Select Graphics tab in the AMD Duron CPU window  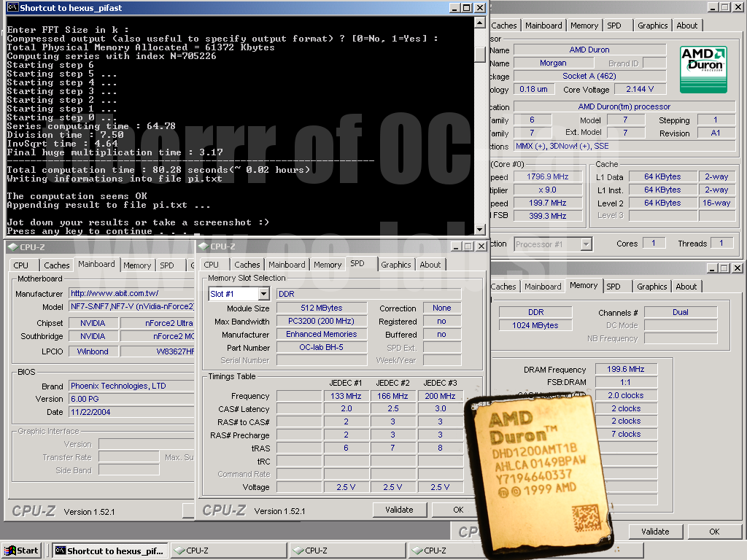point(653,26)
